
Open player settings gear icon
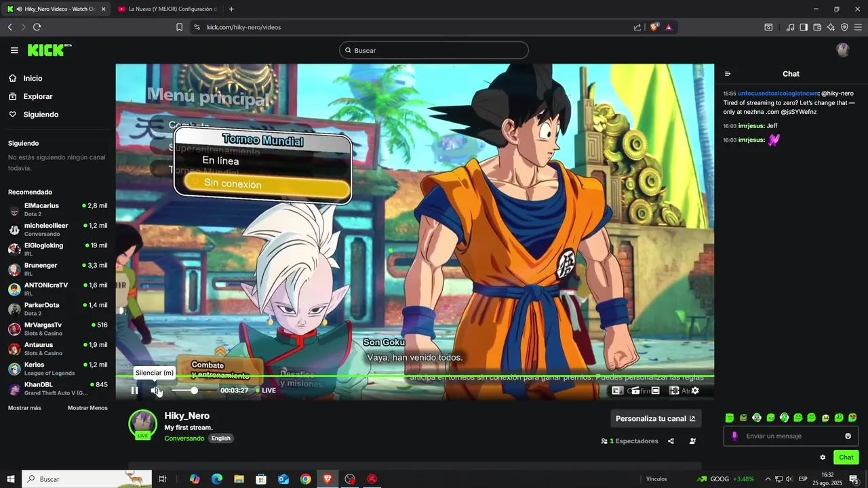[695, 390]
